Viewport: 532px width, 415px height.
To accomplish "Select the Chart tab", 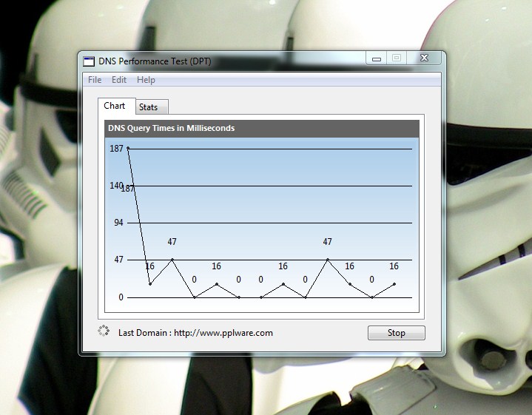I will coord(116,106).
